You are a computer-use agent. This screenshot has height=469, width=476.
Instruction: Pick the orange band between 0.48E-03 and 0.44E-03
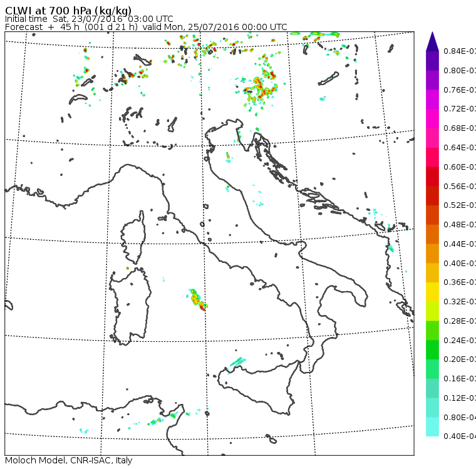(432, 234)
